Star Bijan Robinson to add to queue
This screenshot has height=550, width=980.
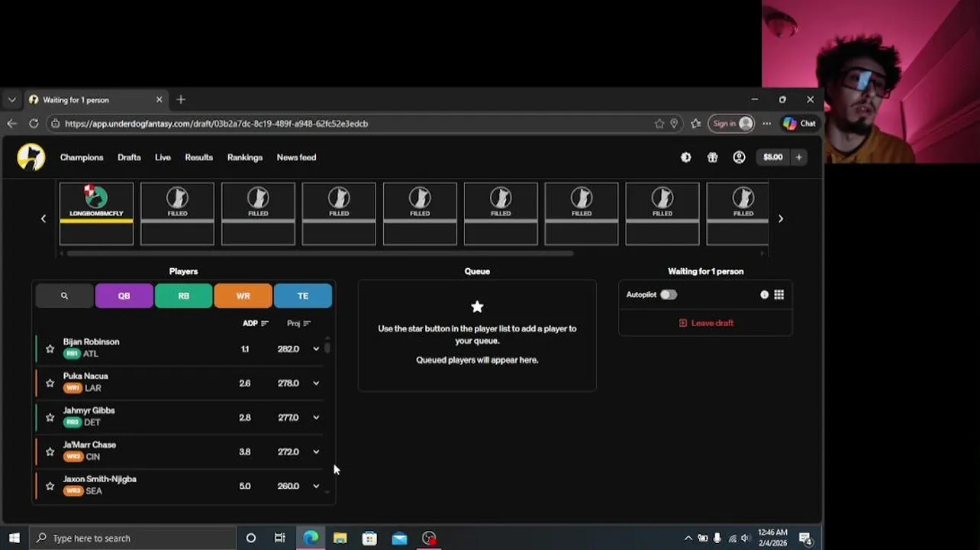[x=50, y=348]
